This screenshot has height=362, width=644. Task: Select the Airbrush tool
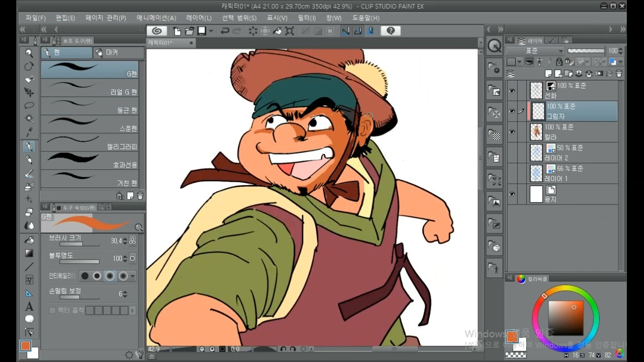tap(29, 187)
